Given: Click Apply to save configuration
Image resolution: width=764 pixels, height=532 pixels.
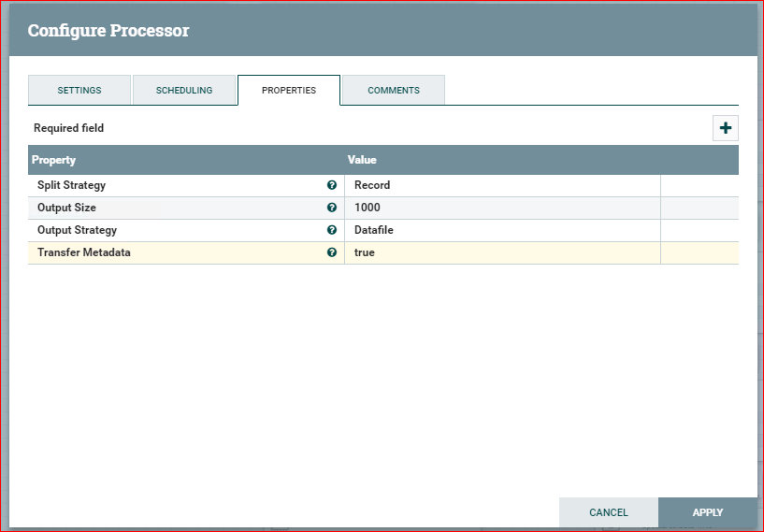Looking at the screenshot, I should (707, 512).
